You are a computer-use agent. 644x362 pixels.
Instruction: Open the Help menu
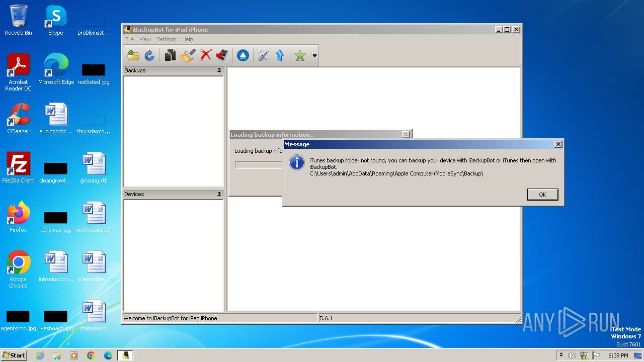click(x=188, y=39)
